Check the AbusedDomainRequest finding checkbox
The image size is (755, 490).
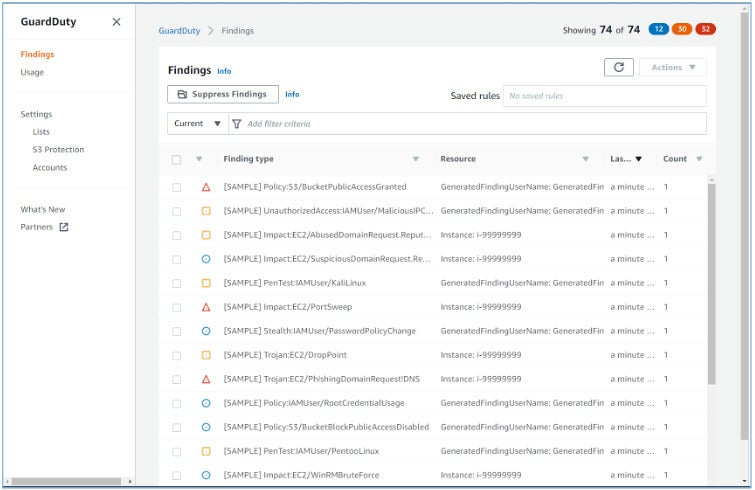point(177,235)
